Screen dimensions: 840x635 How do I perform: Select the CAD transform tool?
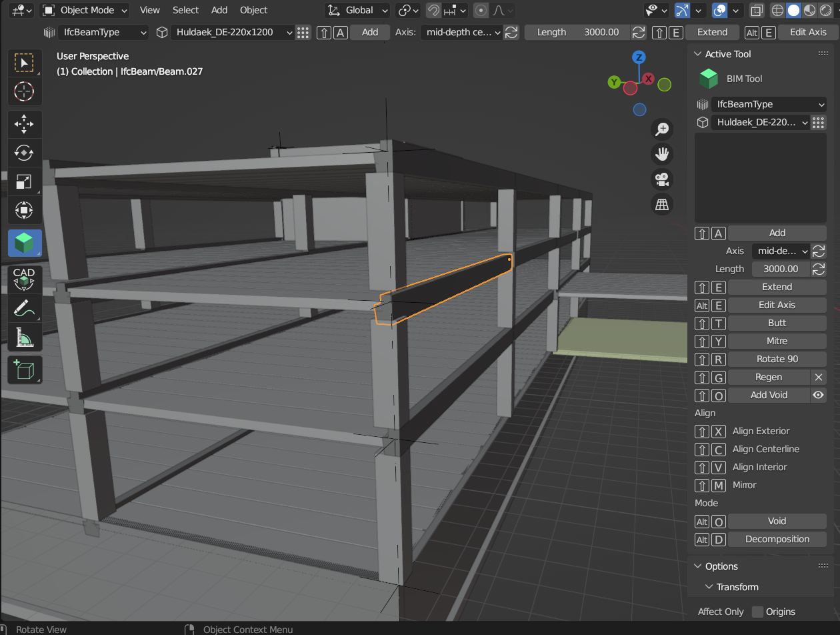[24, 279]
